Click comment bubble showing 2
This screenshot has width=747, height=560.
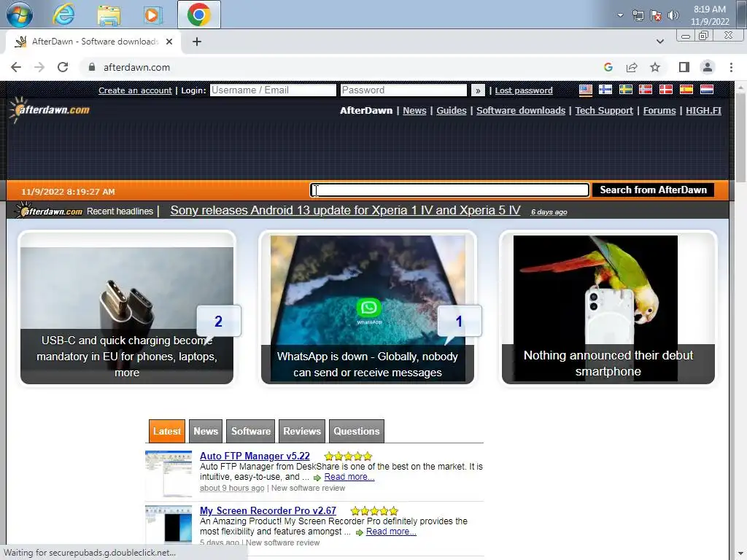(218, 322)
